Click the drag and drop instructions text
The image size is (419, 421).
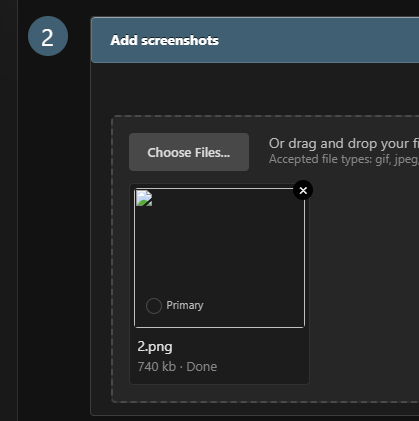344,144
